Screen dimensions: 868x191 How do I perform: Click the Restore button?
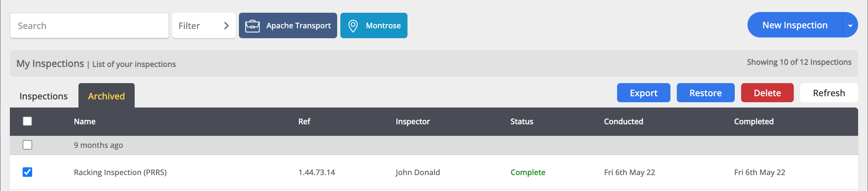tap(705, 93)
